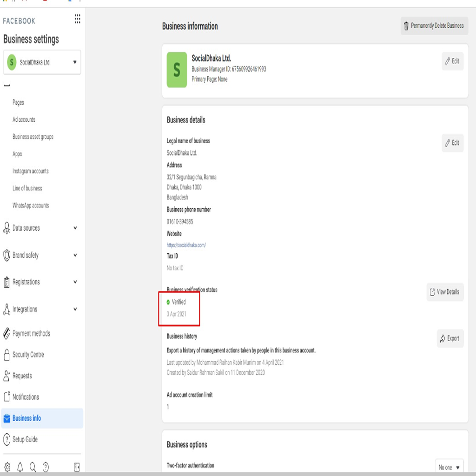Click the Setup Guide question icon
The image size is (476, 476).
[7, 439]
